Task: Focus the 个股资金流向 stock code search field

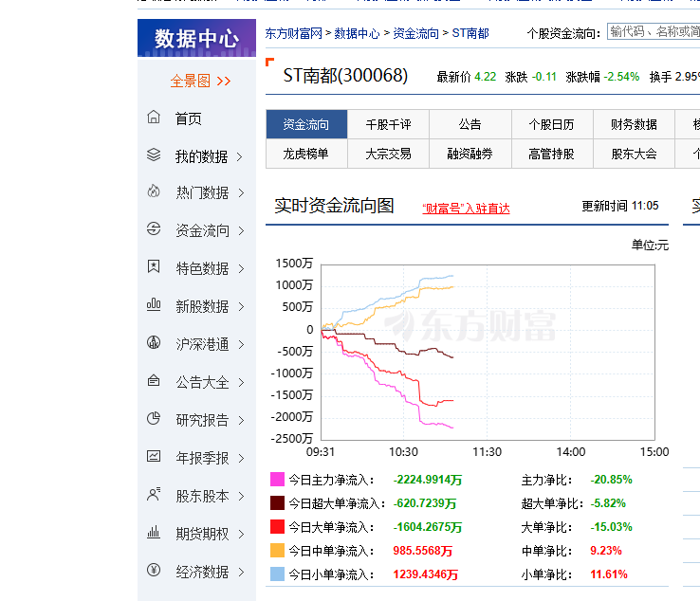Action: [x=654, y=31]
